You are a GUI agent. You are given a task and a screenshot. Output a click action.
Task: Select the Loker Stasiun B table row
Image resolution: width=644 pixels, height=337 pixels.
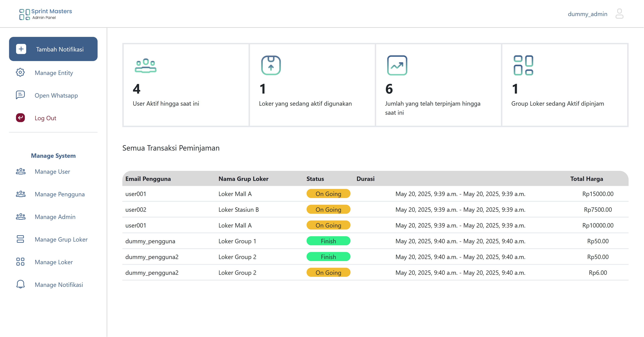coord(238,210)
